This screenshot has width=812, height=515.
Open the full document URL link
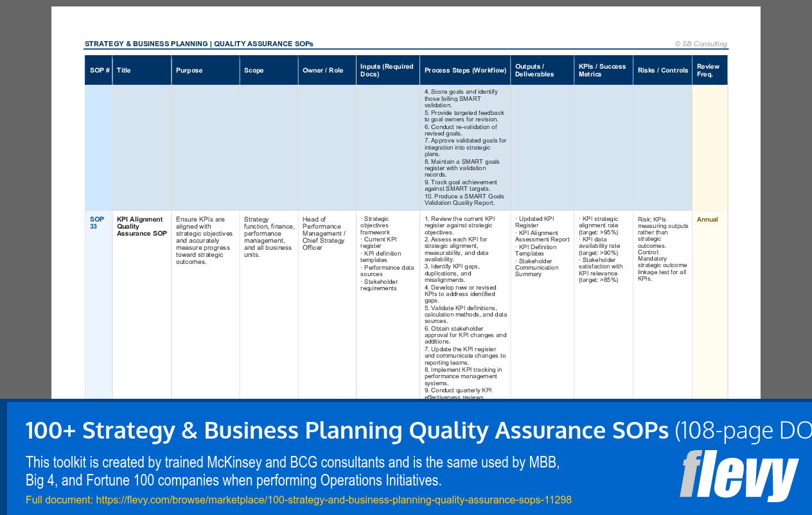pos(332,498)
